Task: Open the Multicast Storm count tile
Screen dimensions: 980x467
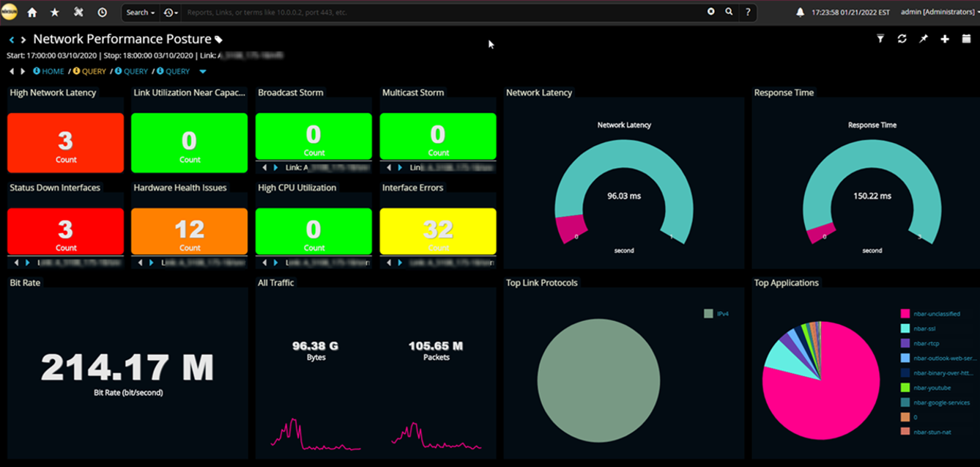Action: 438,136
